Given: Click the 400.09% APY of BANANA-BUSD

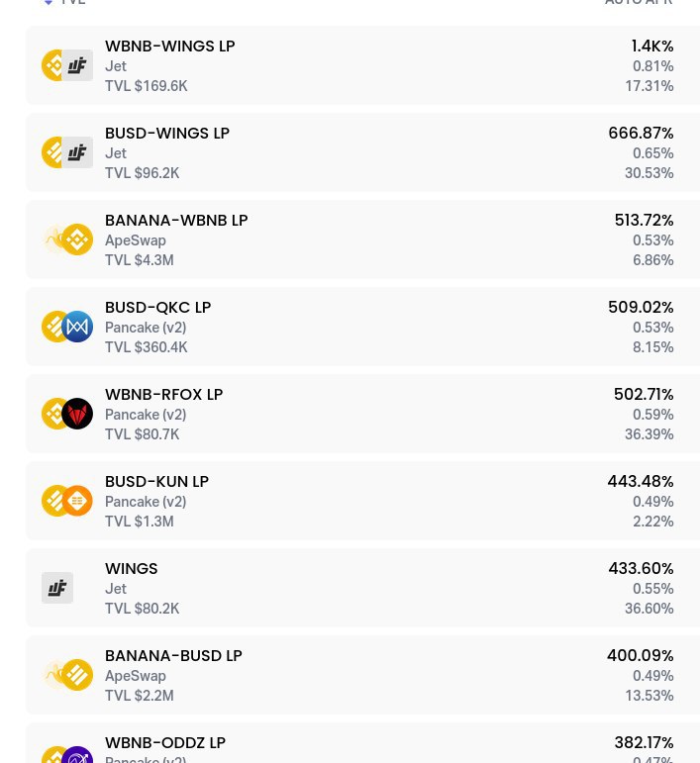Looking at the screenshot, I should coord(641,656).
